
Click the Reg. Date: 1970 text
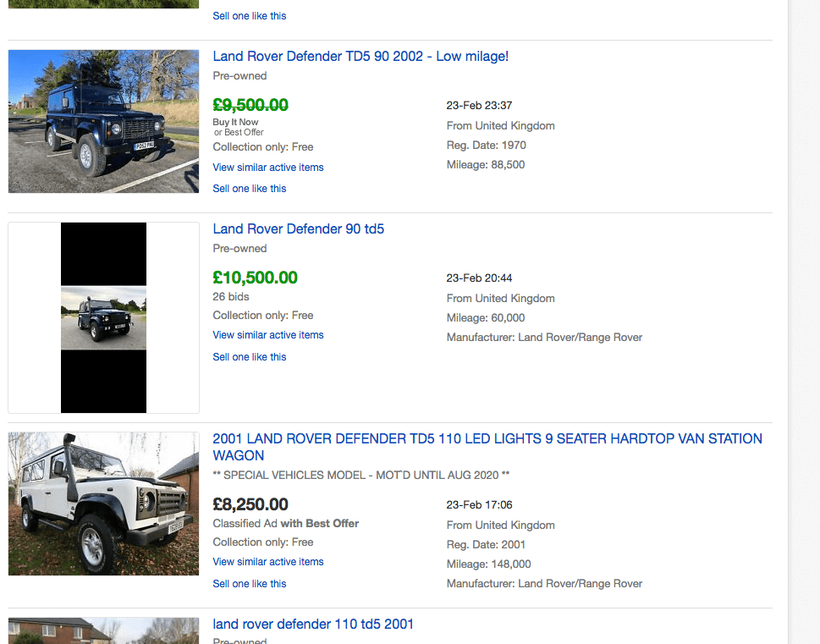click(487, 146)
